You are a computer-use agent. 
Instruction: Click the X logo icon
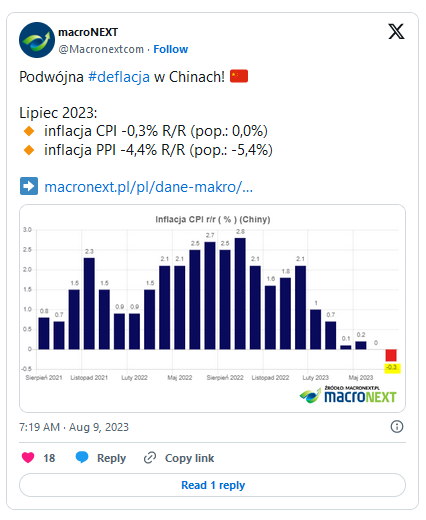coord(396,32)
